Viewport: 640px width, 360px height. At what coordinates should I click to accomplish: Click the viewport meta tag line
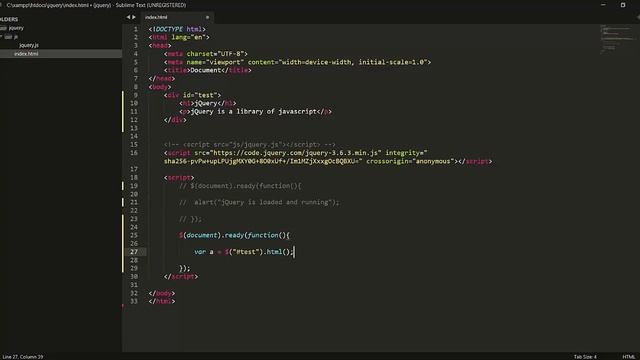tap(297, 62)
